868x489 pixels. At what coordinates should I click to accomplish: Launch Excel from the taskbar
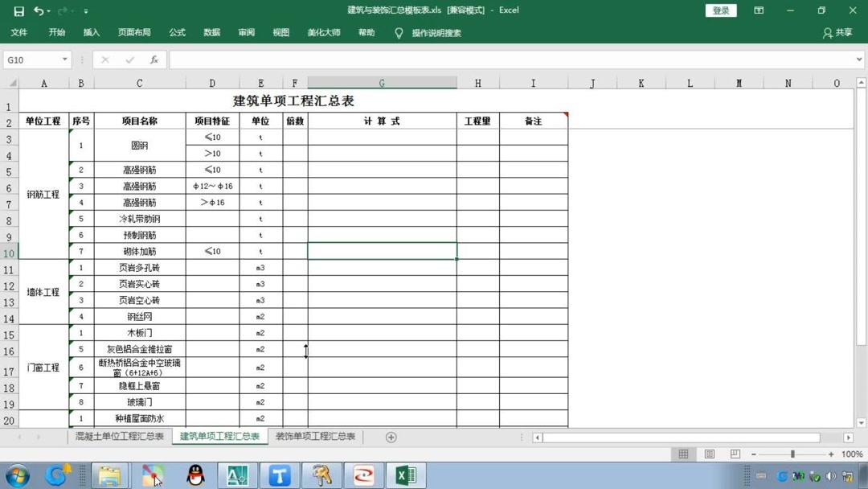[406, 475]
